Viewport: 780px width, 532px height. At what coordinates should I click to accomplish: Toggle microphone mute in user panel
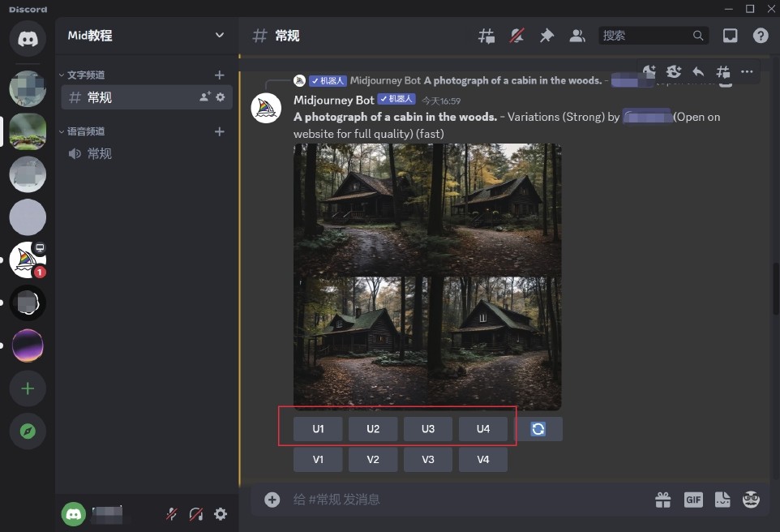point(172,513)
